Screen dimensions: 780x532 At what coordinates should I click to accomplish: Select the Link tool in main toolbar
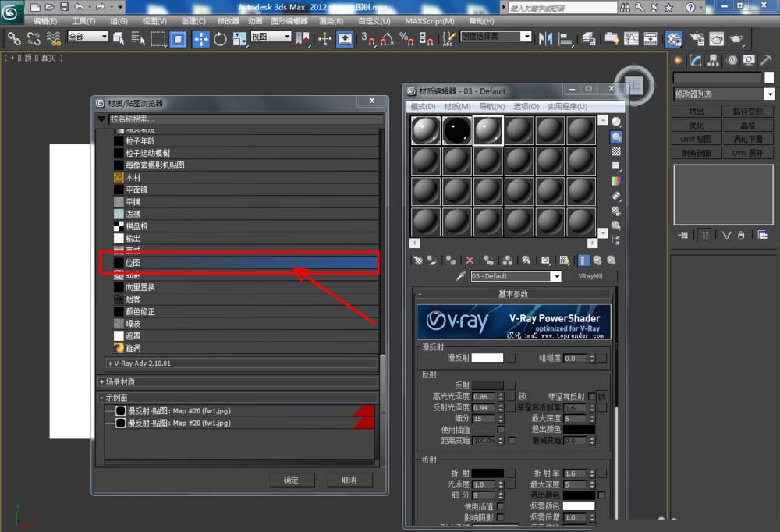point(13,38)
